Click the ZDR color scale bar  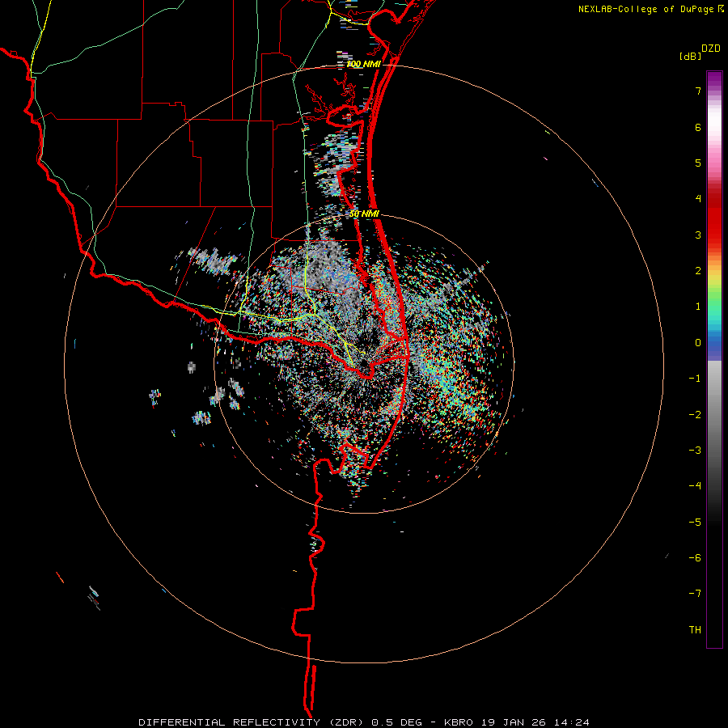point(714,359)
